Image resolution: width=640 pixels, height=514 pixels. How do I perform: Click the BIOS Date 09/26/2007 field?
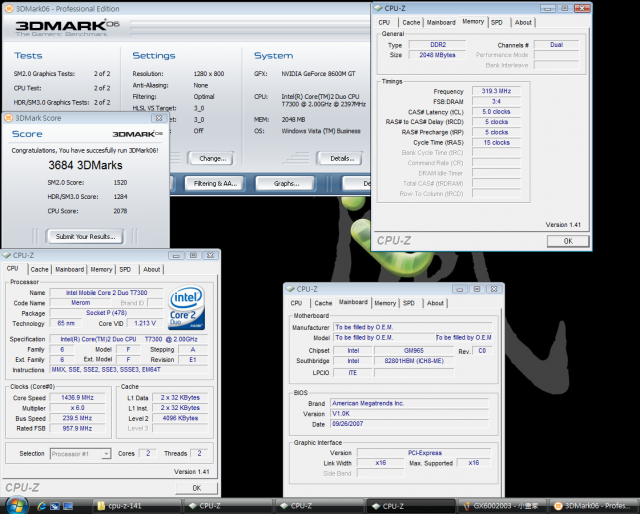coord(409,424)
